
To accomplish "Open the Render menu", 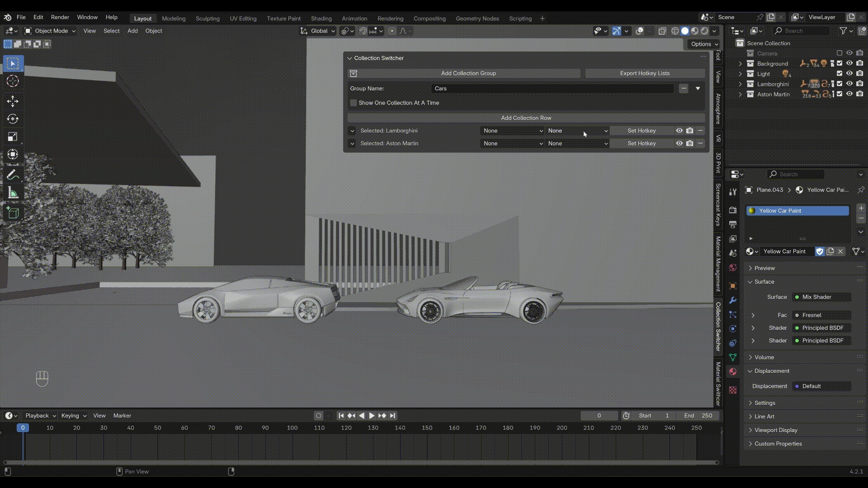I will 60,17.
